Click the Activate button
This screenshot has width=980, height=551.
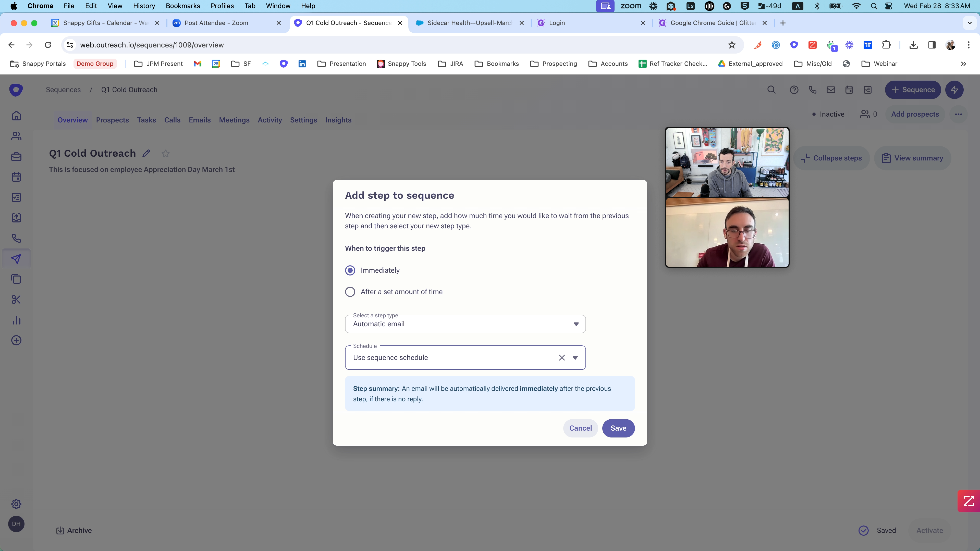929,531
